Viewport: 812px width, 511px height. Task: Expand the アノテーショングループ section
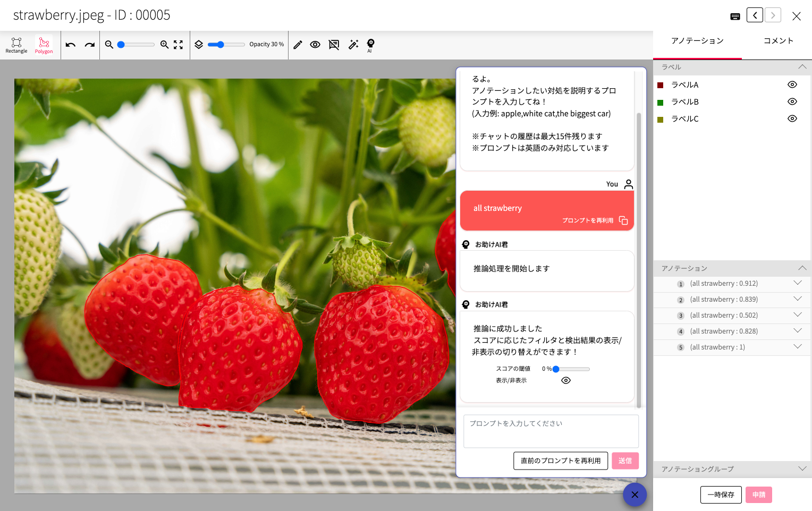pos(802,469)
